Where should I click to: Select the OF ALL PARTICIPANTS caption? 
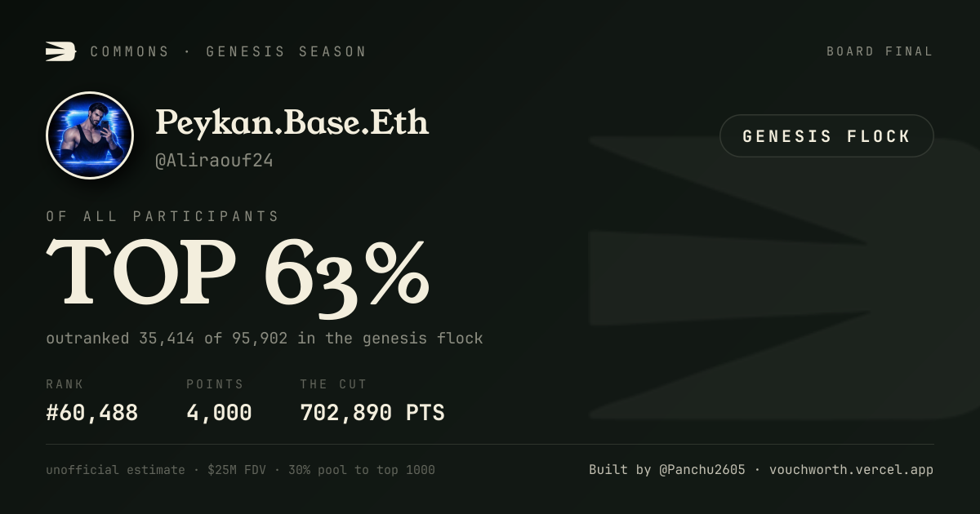coord(163,216)
